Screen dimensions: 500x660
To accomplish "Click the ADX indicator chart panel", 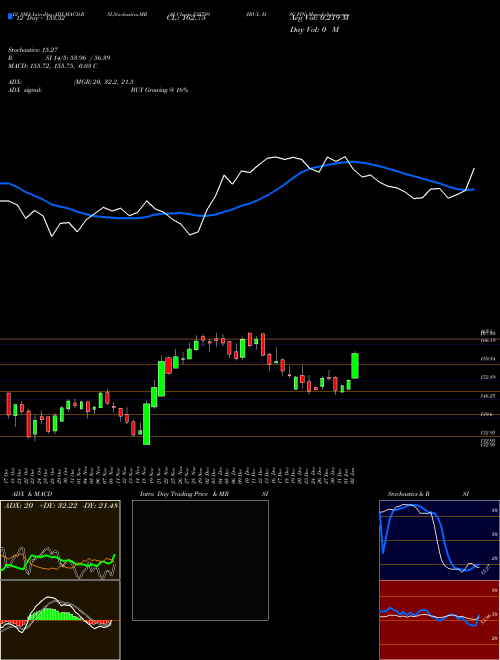I will tap(60, 540).
